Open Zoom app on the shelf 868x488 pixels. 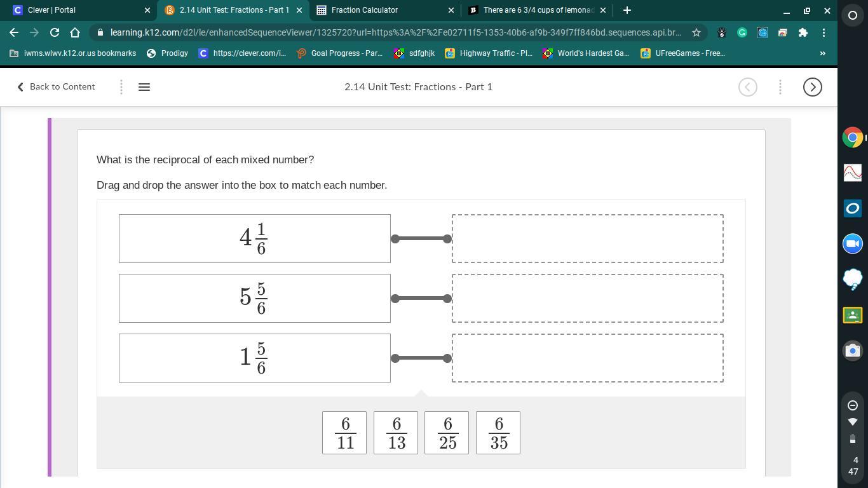(x=852, y=243)
